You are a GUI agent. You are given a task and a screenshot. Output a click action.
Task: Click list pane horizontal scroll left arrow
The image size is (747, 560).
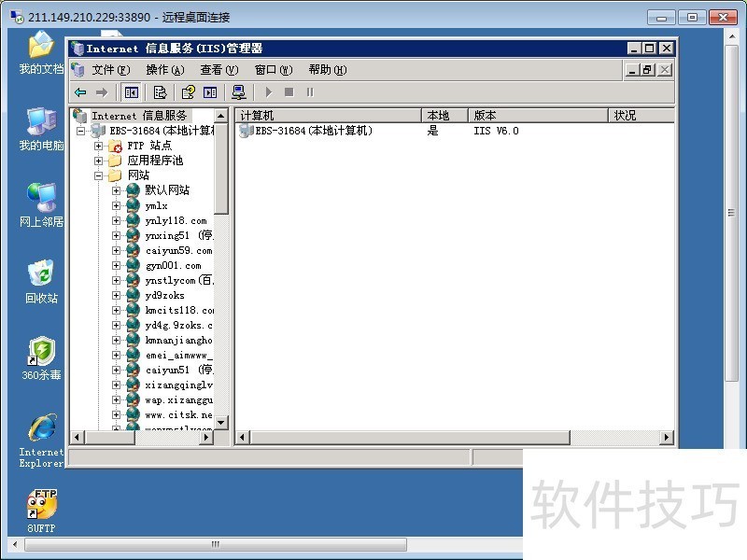[x=242, y=437]
